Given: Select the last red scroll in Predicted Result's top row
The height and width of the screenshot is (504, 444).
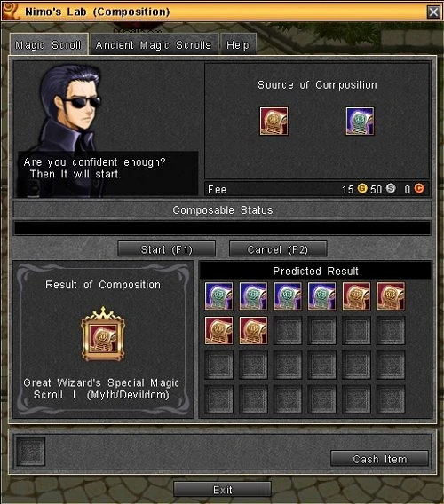Looking at the screenshot, I should [x=391, y=296].
